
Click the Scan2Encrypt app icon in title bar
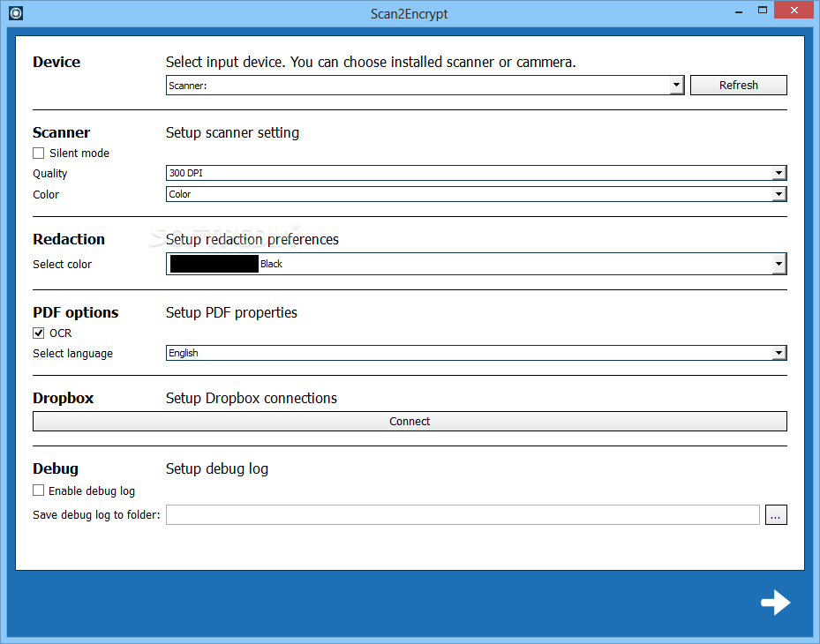coord(16,13)
